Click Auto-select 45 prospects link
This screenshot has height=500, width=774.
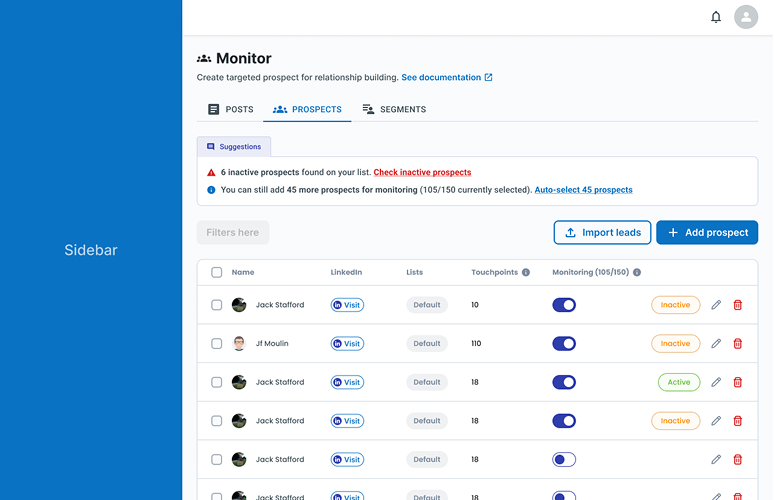583,190
